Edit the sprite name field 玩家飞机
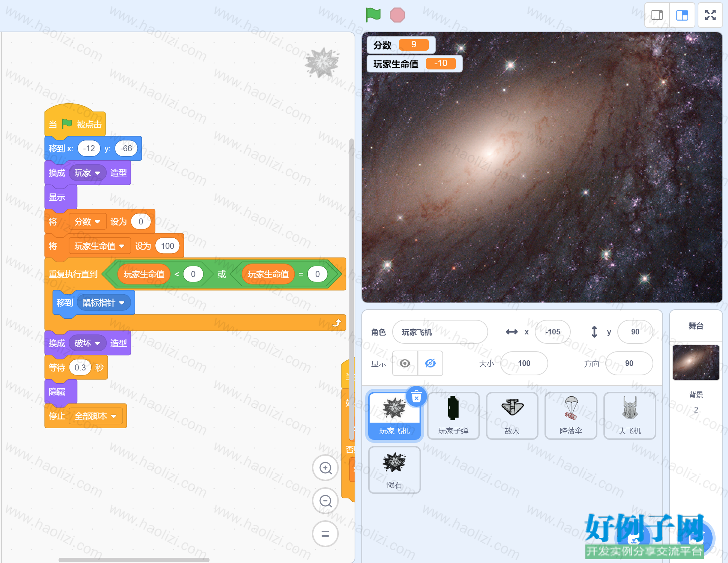 click(x=440, y=332)
